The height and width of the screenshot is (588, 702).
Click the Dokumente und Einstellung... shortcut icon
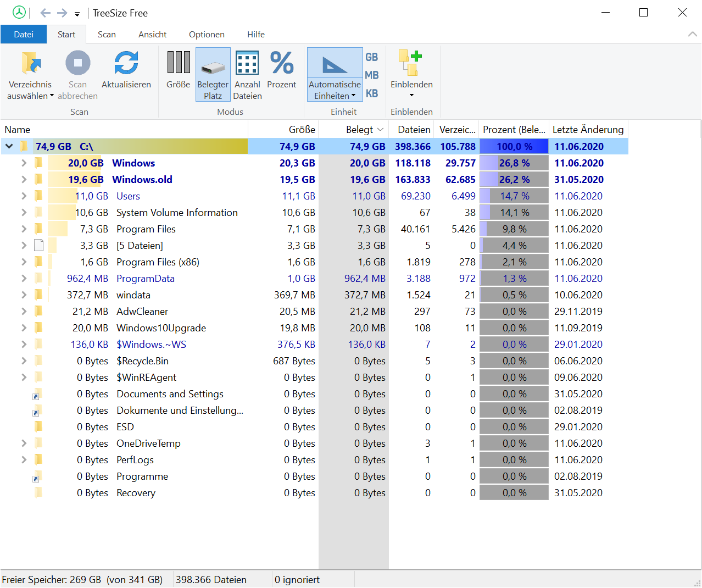[x=37, y=411]
